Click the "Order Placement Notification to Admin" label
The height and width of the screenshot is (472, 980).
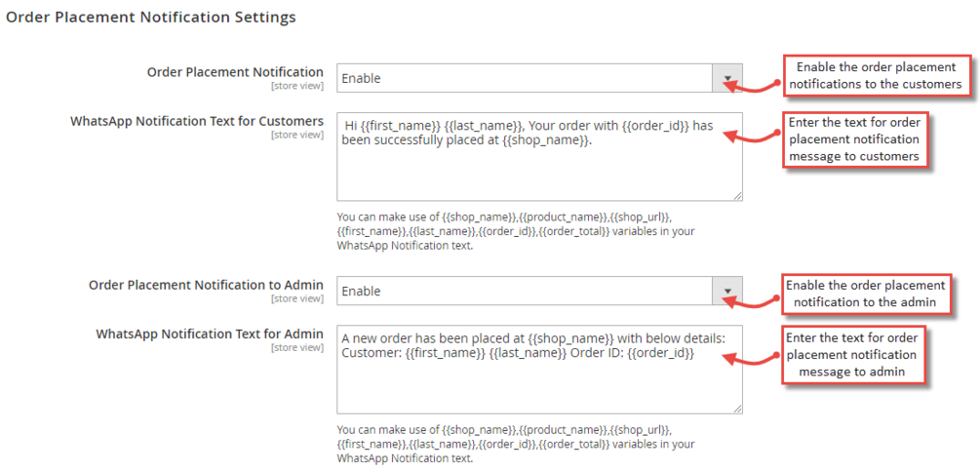coord(206,285)
